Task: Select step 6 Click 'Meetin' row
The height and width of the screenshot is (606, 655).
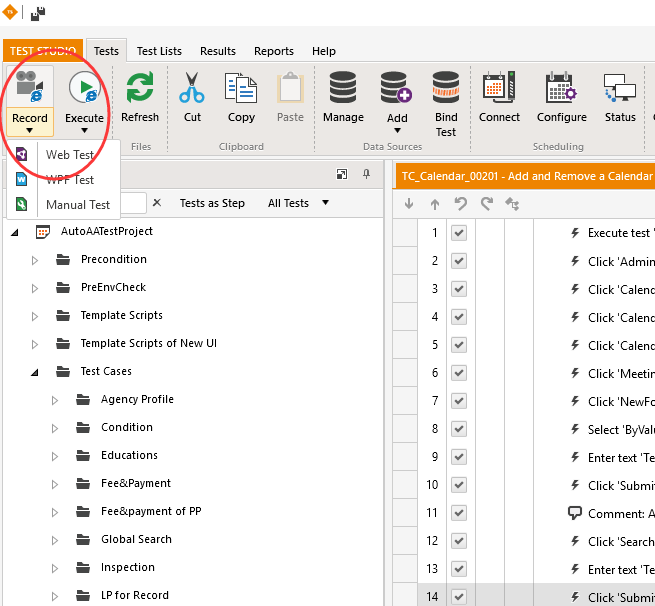Action: click(524, 373)
